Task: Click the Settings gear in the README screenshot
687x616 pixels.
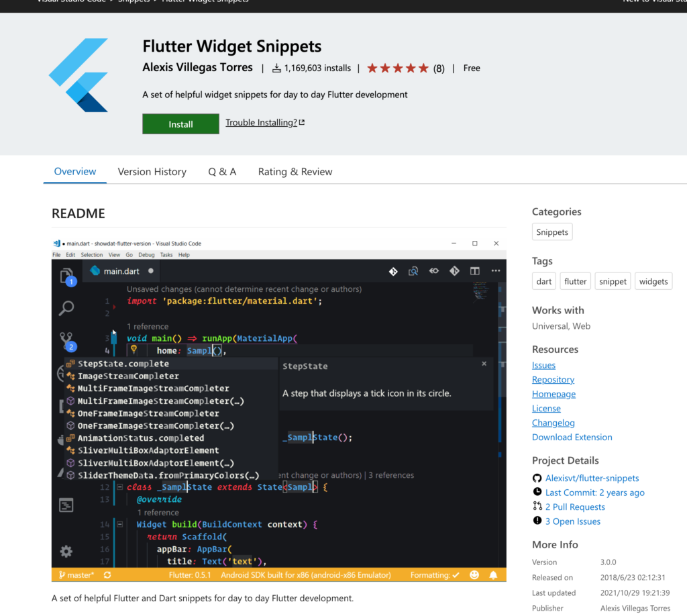Action: [66, 551]
